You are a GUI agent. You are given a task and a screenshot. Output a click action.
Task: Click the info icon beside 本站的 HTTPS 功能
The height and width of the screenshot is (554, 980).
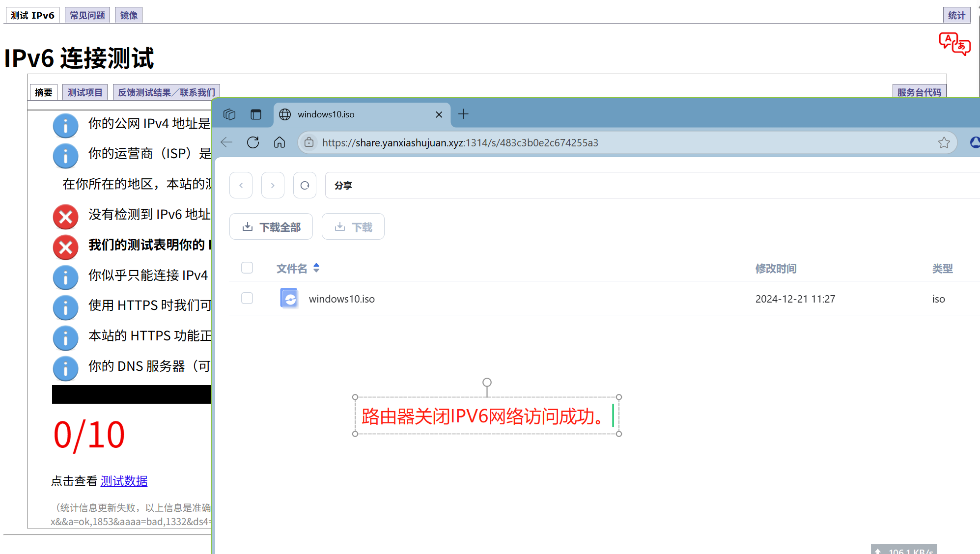point(65,338)
